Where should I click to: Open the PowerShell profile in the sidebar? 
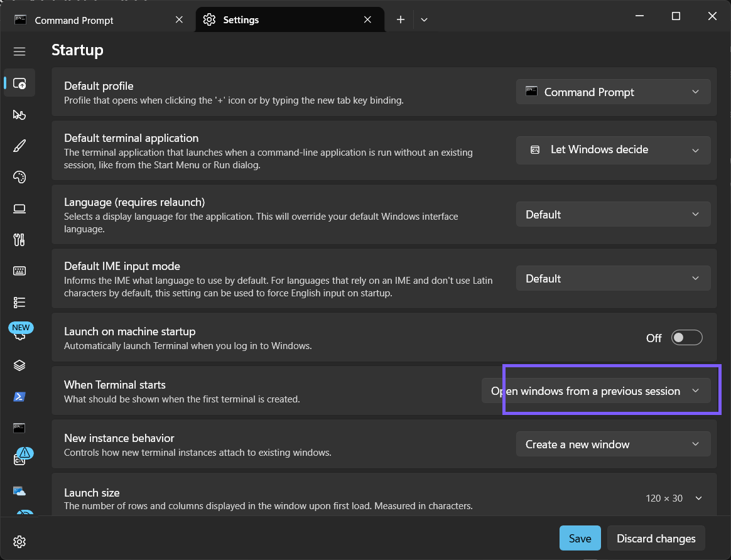coord(19,397)
